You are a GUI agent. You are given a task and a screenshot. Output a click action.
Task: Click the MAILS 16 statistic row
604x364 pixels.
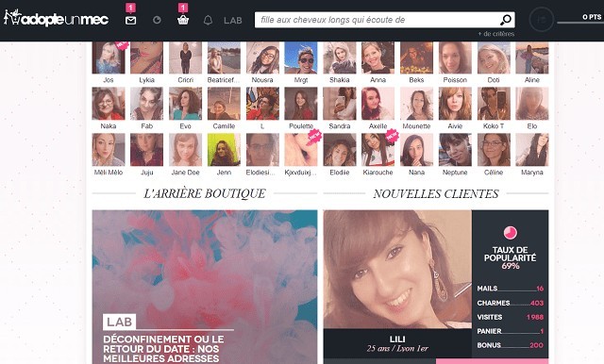point(510,289)
